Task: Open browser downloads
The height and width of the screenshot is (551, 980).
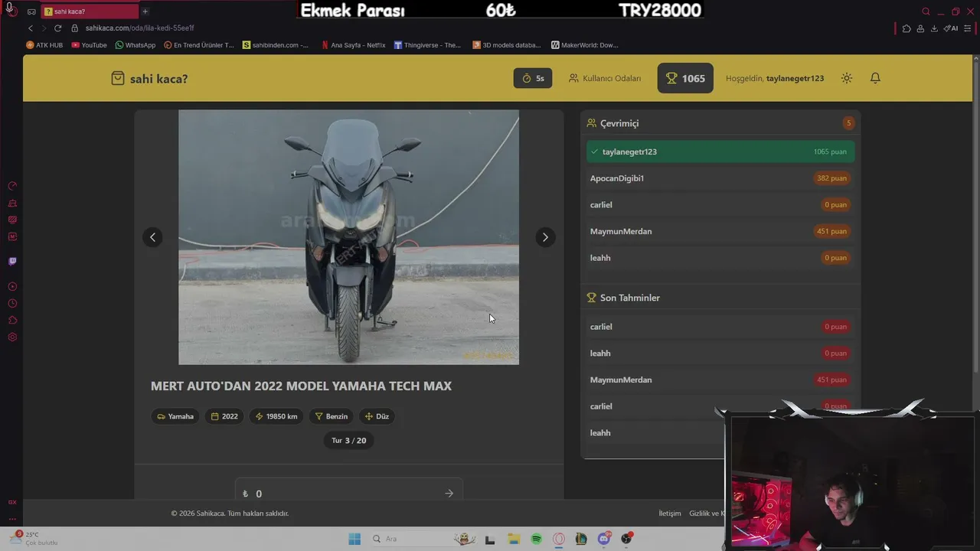Action: point(934,28)
